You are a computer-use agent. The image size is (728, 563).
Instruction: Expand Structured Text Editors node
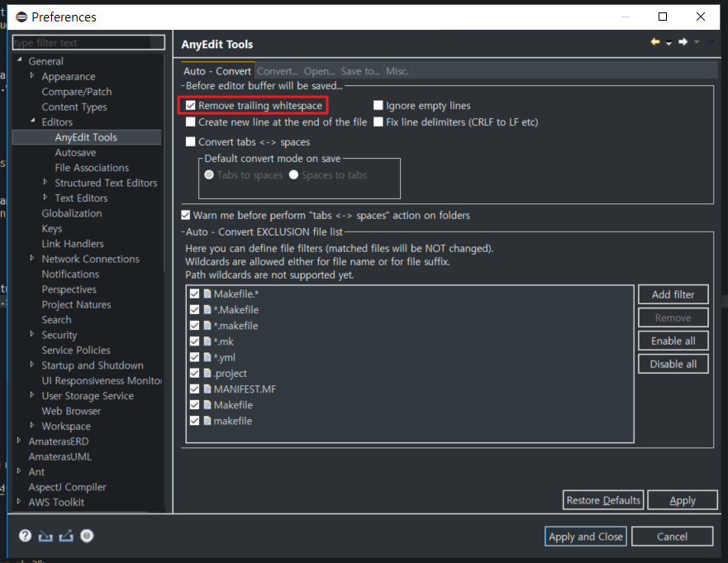[x=45, y=182]
